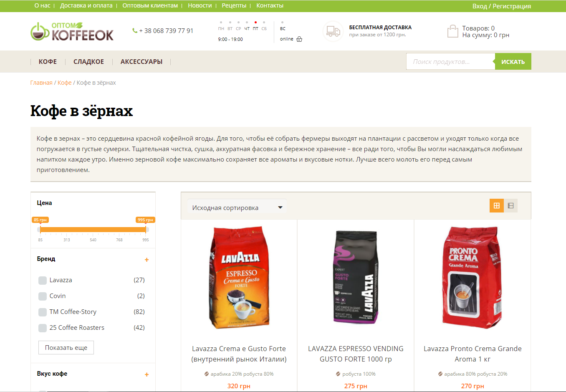Click the Koffeeok logo
The width and height of the screenshot is (566, 392).
(x=72, y=32)
